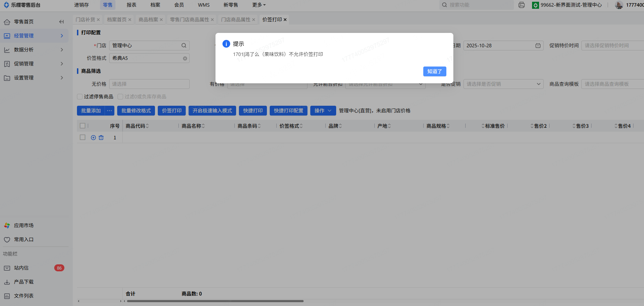
Task: Toggle the 过滤0或负库存商品 checkbox
Action: (120, 97)
